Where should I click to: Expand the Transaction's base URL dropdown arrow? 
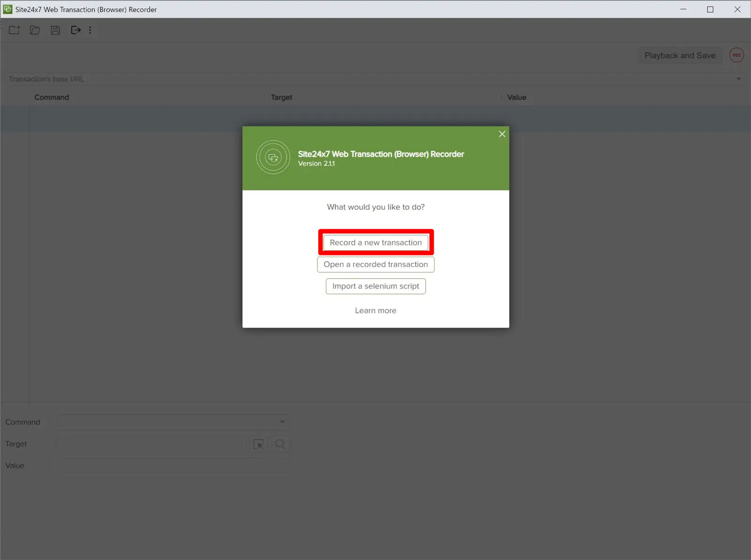(x=738, y=79)
